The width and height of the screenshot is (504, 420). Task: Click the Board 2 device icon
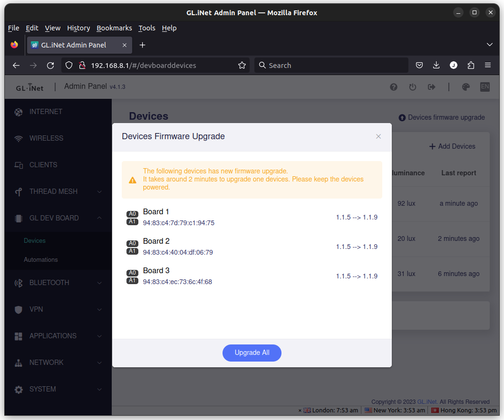click(132, 247)
